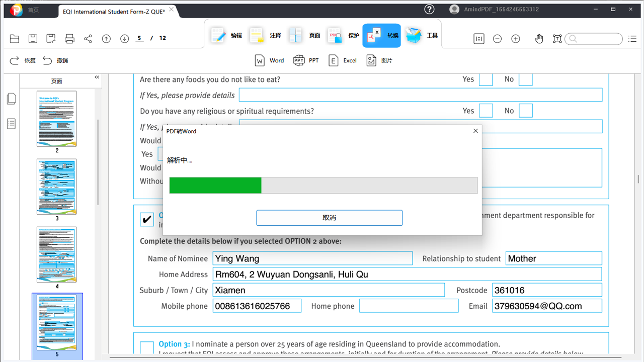Select the page 3 thumbnail
The image size is (644, 362).
pos(57,187)
